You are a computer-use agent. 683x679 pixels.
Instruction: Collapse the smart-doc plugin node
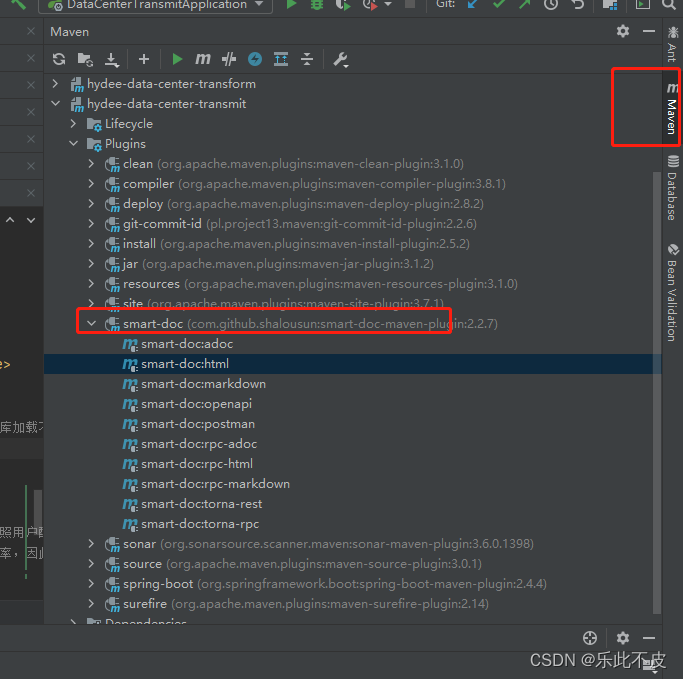[x=91, y=324]
